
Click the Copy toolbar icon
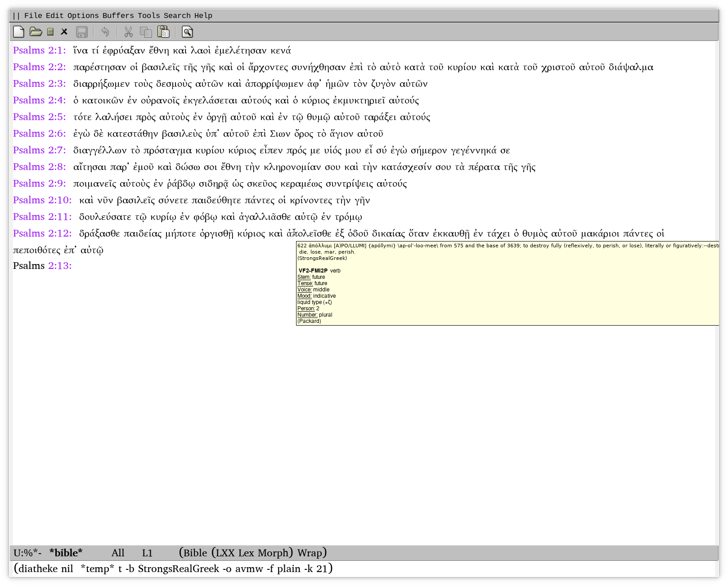pos(146,32)
